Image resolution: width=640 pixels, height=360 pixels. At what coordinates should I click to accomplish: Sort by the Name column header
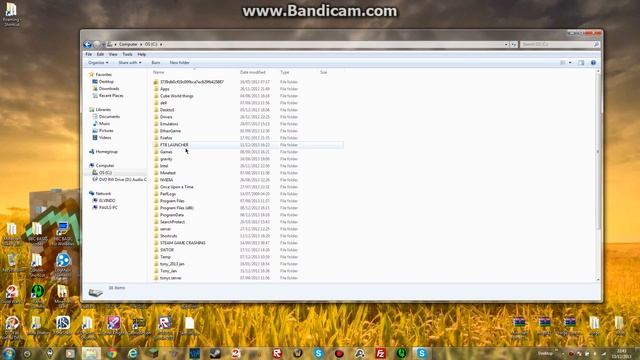tap(158, 72)
